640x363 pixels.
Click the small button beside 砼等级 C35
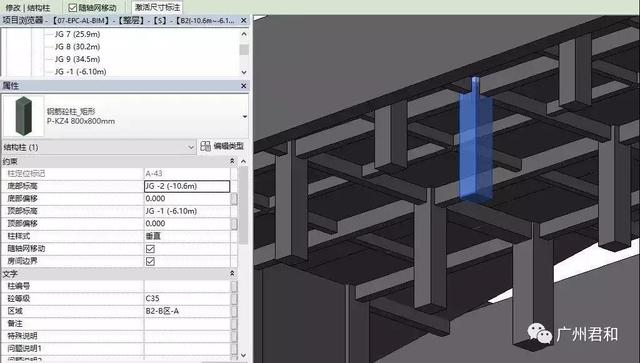tap(234, 299)
